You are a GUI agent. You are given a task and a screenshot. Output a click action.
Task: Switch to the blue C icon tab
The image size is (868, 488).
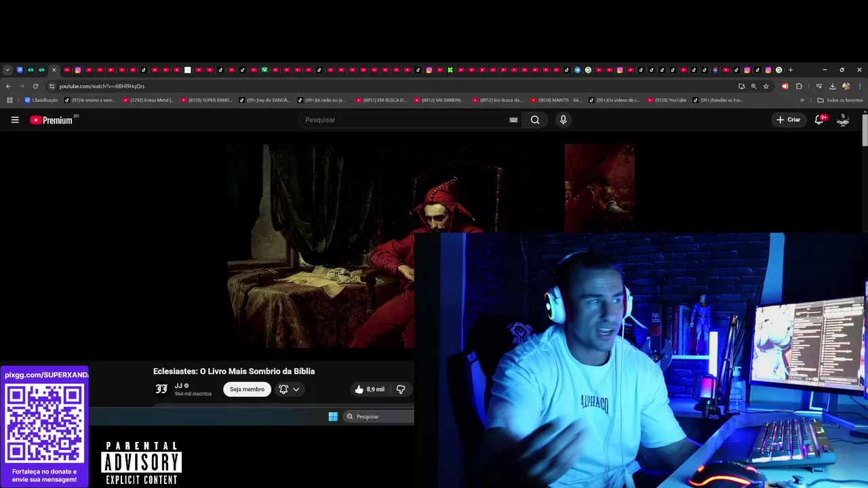point(20,70)
